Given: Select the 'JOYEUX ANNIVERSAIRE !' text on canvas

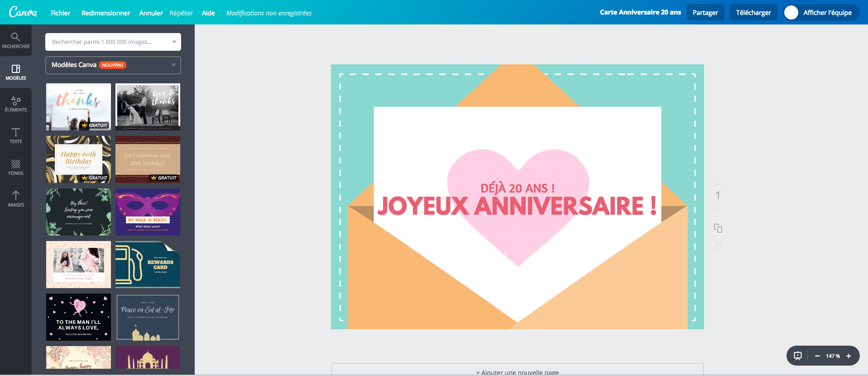Looking at the screenshot, I should (x=517, y=206).
